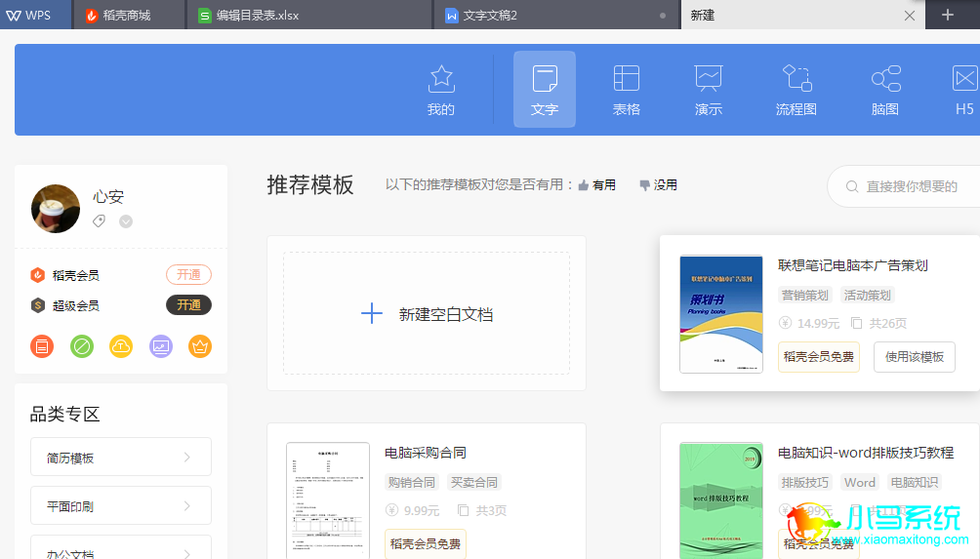Close the 新建 tab

click(910, 16)
